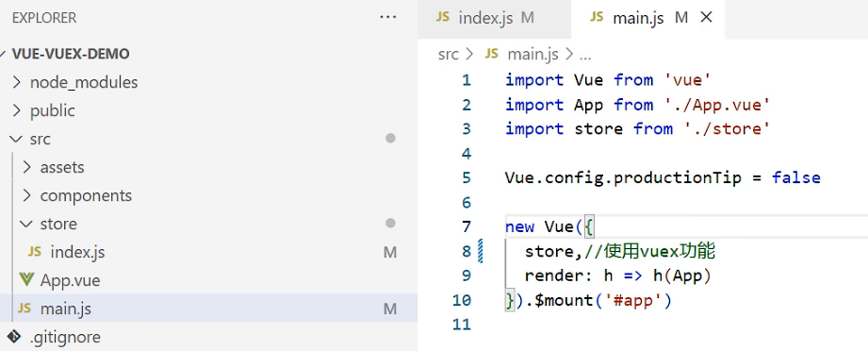Click main.js segment in breadcrumb

pyautogui.click(x=533, y=55)
